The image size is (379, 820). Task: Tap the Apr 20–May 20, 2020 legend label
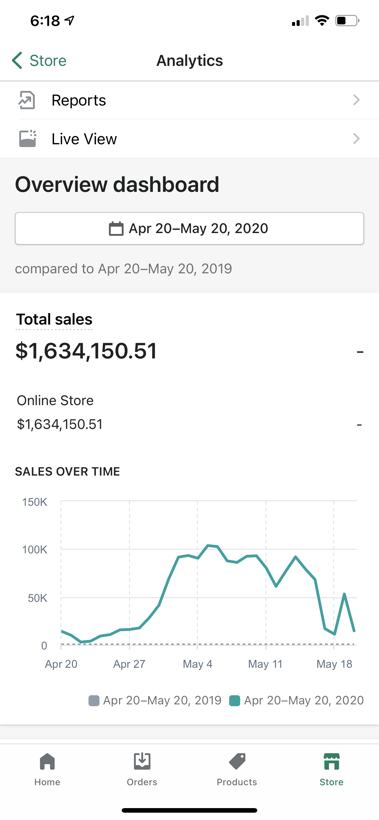[304, 701]
